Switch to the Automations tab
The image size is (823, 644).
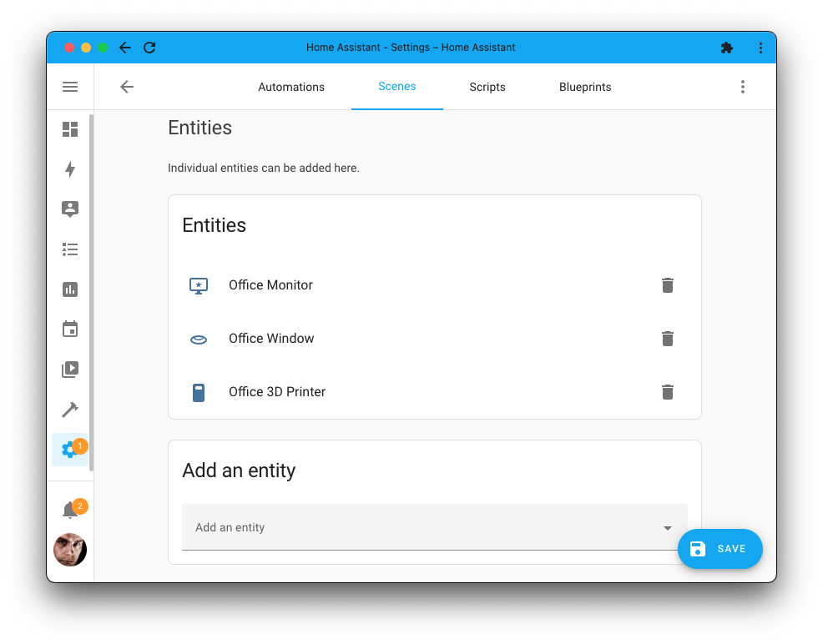291,87
